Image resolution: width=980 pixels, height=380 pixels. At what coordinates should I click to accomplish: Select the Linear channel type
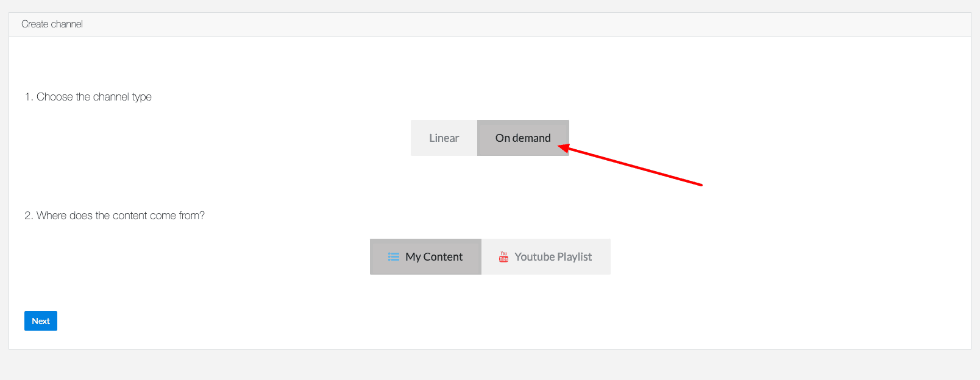click(x=444, y=138)
